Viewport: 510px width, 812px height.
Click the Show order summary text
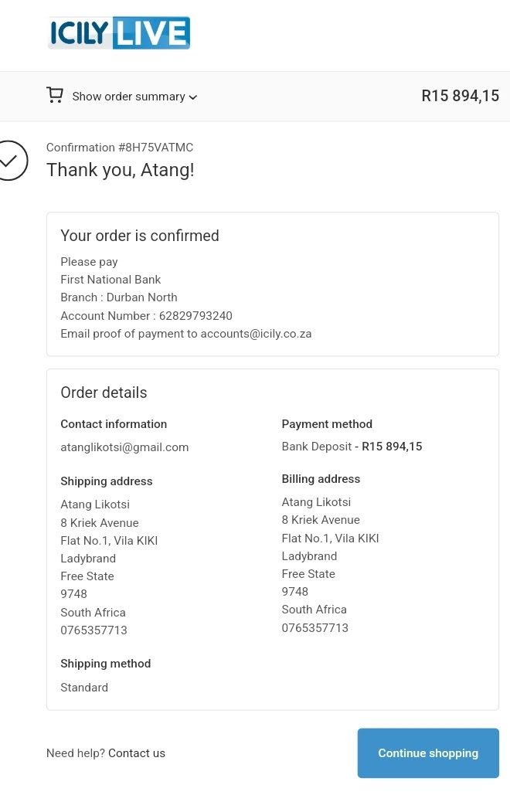(128, 97)
